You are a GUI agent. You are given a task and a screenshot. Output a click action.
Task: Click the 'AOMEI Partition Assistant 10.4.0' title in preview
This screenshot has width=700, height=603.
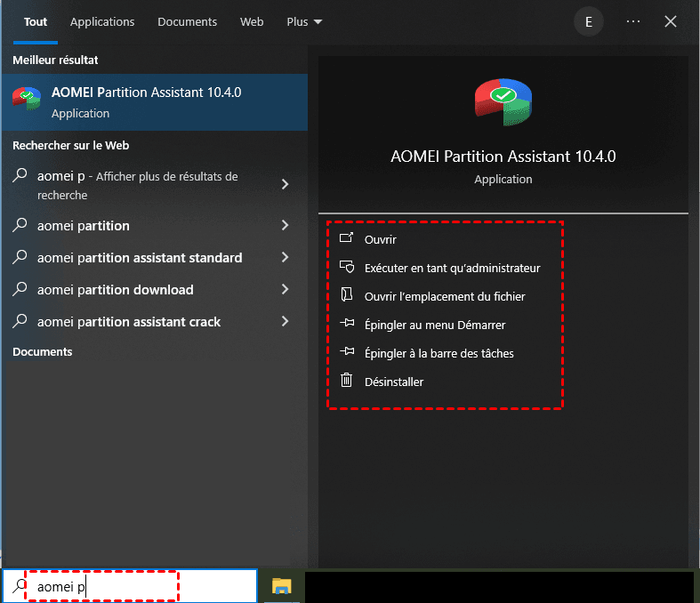pos(503,157)
